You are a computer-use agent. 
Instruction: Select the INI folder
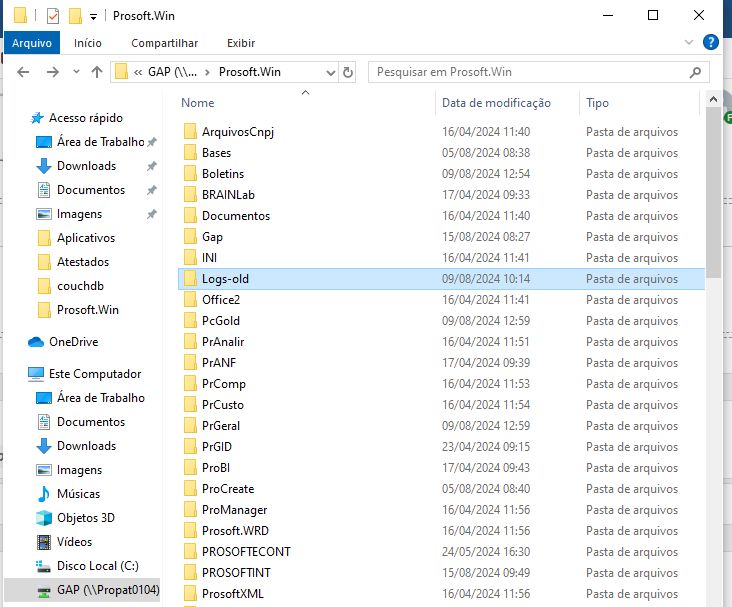point(209,258)
